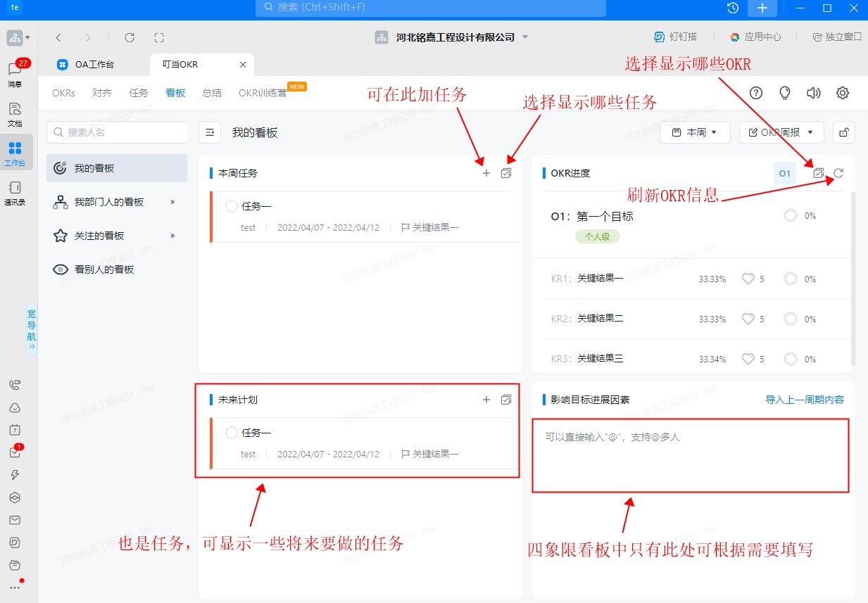Open the lightbulb tips icon

point(785,93)
